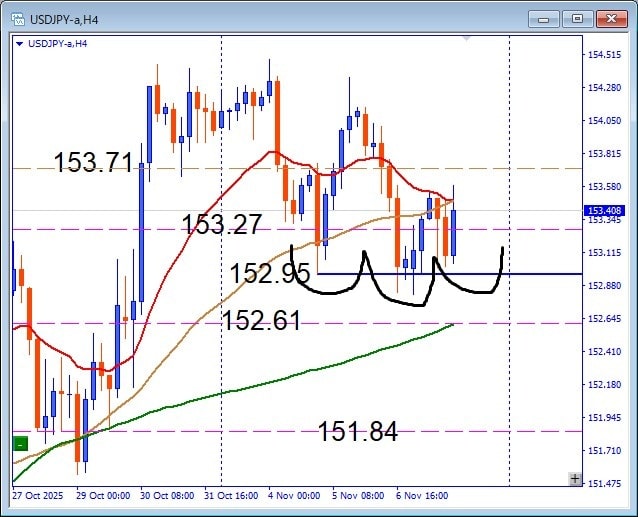638x517 pixels.
Task: Select the 151.84 text label
Action: pyautogui.click(x=357, y=432)
